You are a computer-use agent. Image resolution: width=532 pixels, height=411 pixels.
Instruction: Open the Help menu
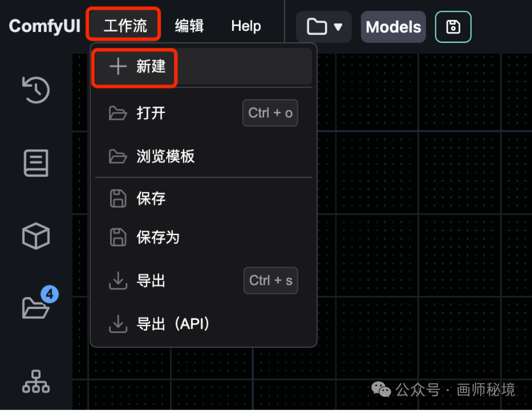pyautogui.click(x=246, y=26)
